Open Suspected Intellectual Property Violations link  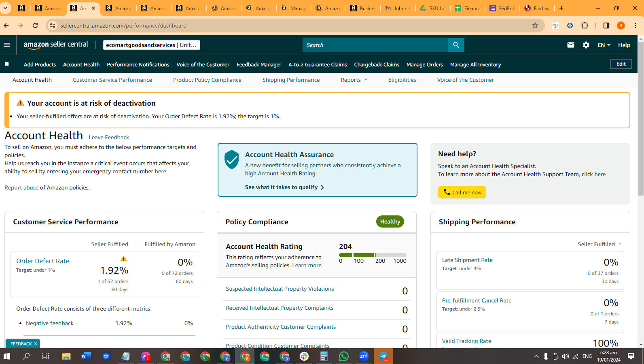(x=280, y=289)
